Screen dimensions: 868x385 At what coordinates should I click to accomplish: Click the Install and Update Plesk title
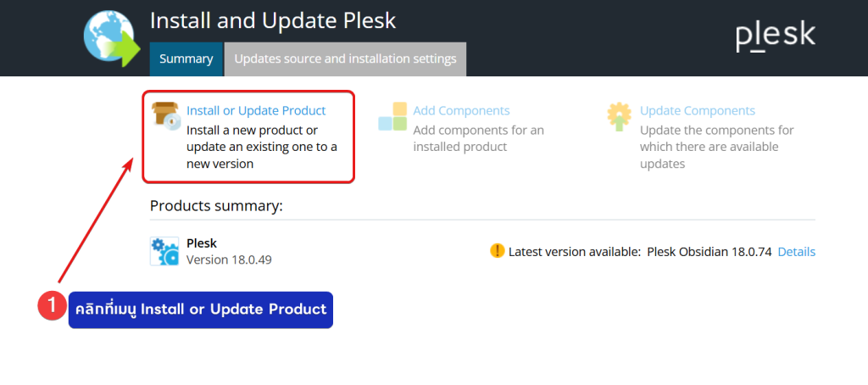point(273,20)
